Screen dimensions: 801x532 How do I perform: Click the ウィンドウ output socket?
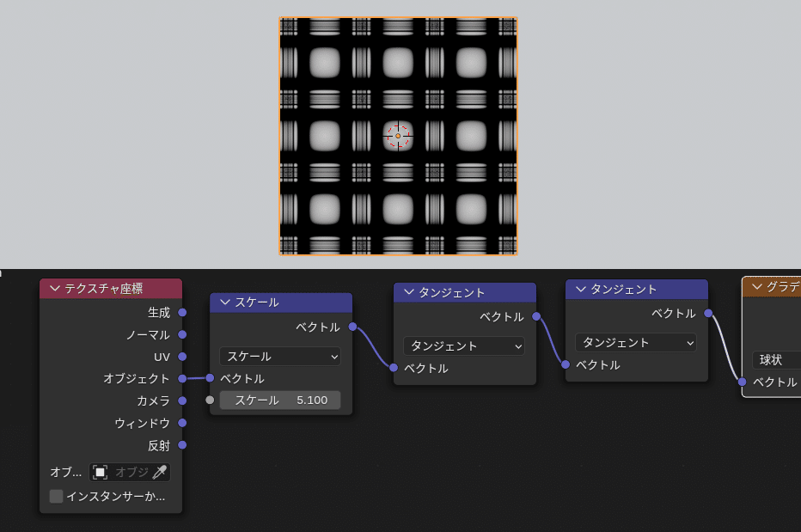coord(182,423)
